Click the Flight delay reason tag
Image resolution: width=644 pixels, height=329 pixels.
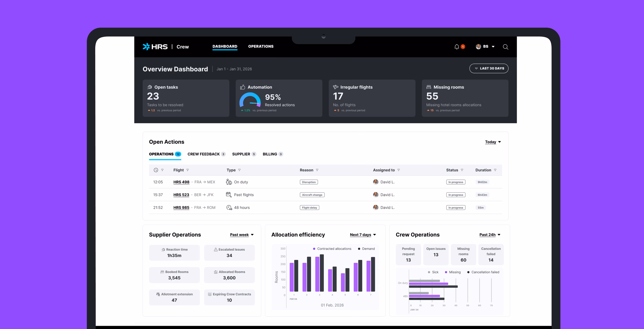click(309, 208)
